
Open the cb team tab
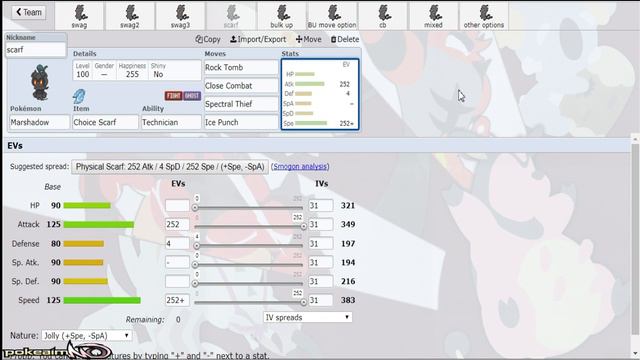tap(383, 16)
